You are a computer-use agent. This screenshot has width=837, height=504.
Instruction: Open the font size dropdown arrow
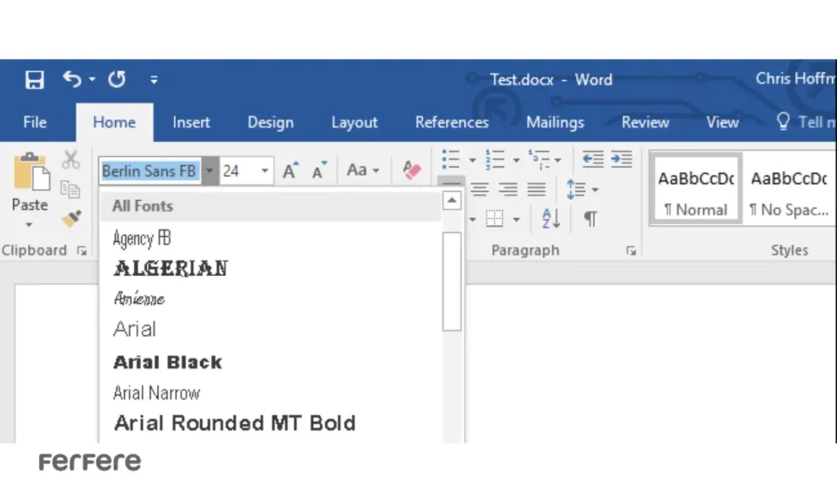click(265, 171)
